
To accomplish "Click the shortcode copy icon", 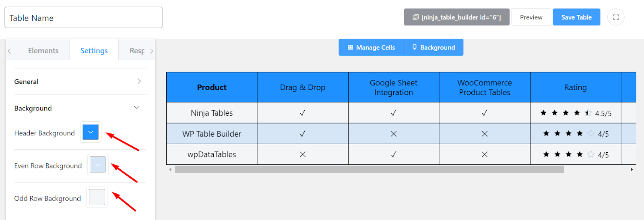I will pyautogui.click(x=415, y=17).
